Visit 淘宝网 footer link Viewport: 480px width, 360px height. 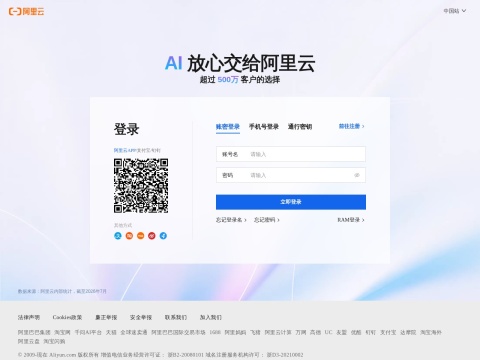point(62,332)
